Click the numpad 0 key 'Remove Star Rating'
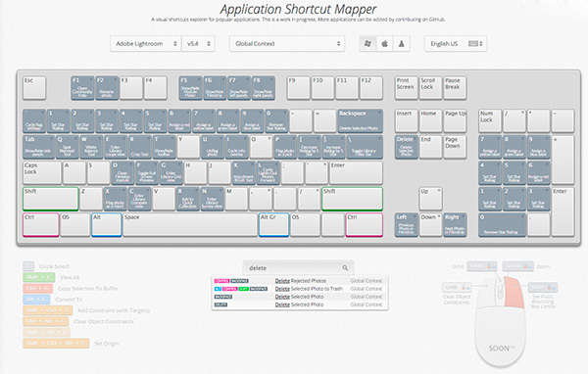This screenshot has width=588, height=374. coord(502,225)
